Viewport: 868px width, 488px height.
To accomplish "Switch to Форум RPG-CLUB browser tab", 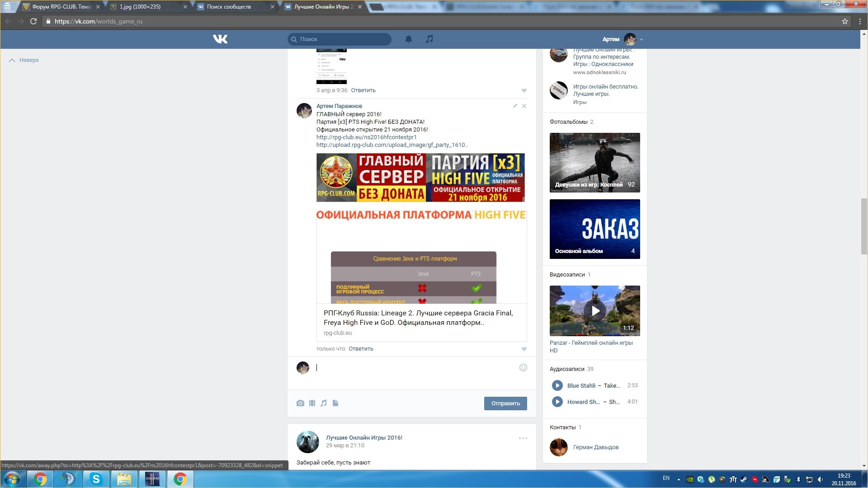I will coord(61,7).
